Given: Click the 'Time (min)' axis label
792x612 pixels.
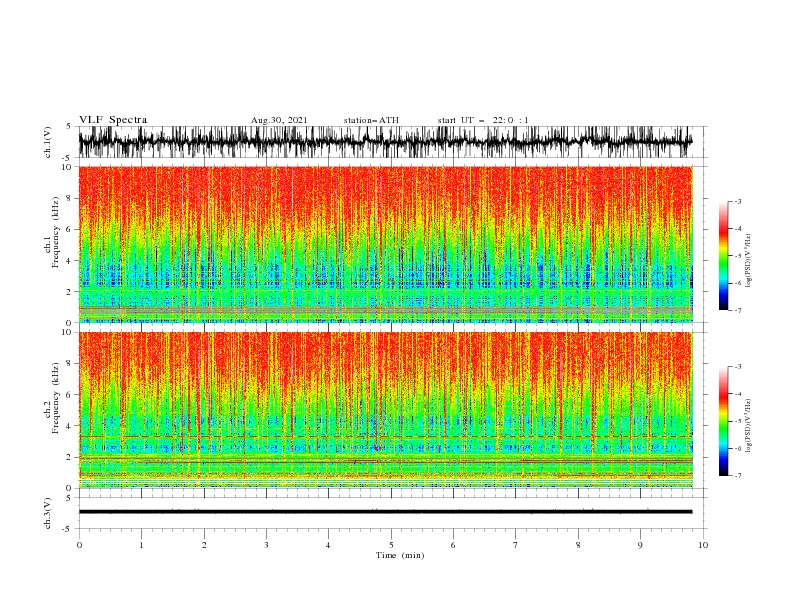Looking at the screenshot, I should [400, 555].
